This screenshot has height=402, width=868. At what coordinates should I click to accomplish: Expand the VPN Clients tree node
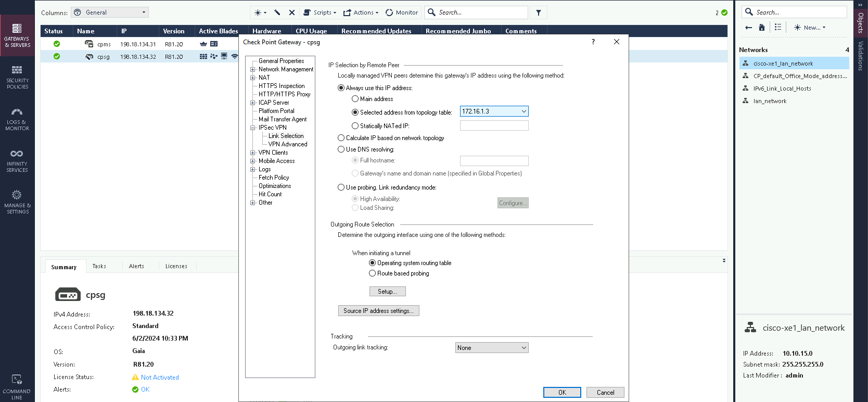(x=253, y=153)
